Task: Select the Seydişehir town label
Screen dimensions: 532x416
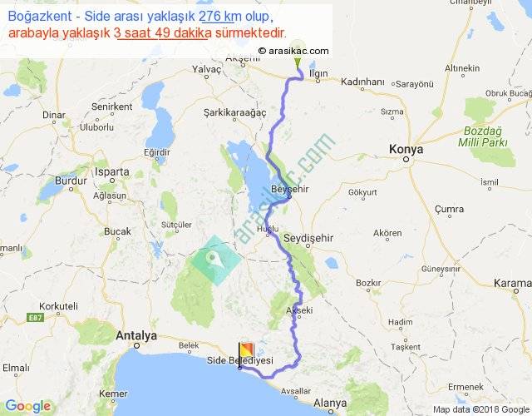Action: pos(308,238)
